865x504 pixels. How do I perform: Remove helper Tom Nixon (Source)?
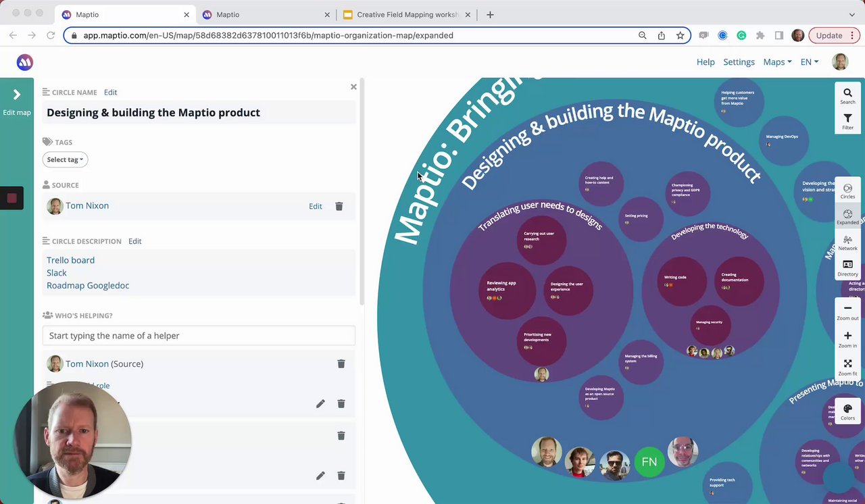pos(341,363)
